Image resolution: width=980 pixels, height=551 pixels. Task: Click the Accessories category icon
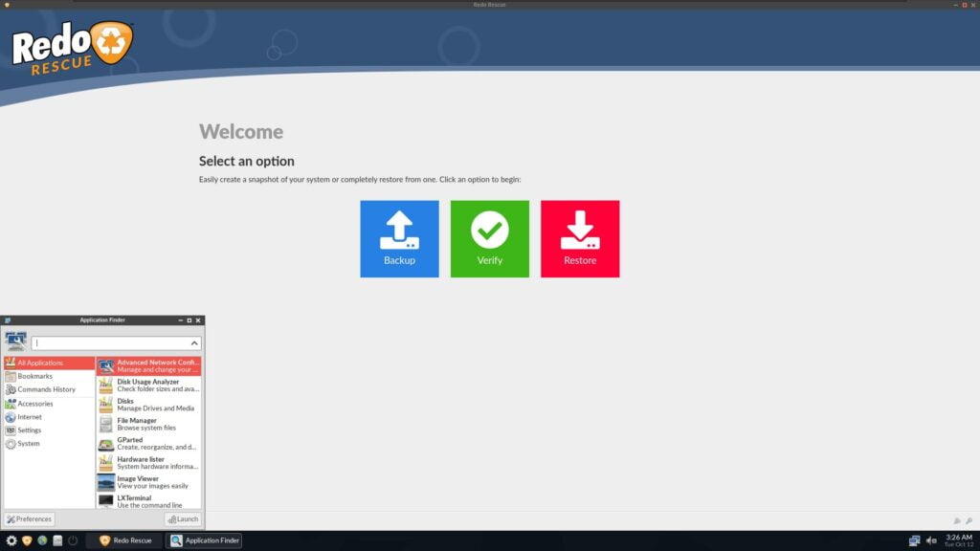(11, 404)
